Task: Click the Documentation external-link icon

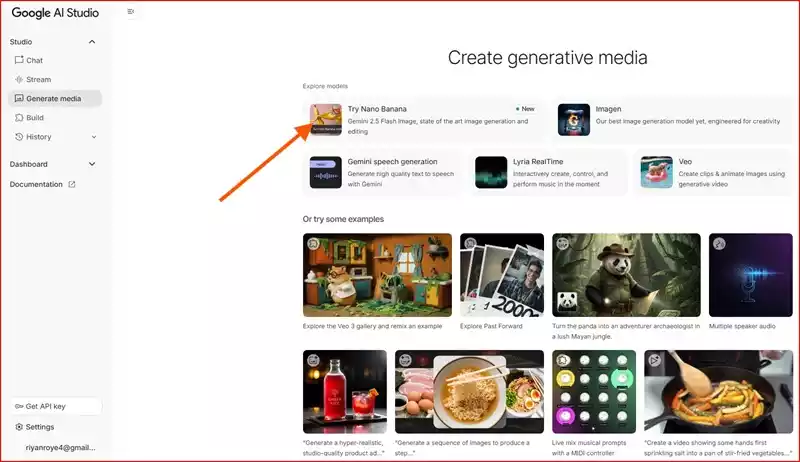Action: point(72,185)
